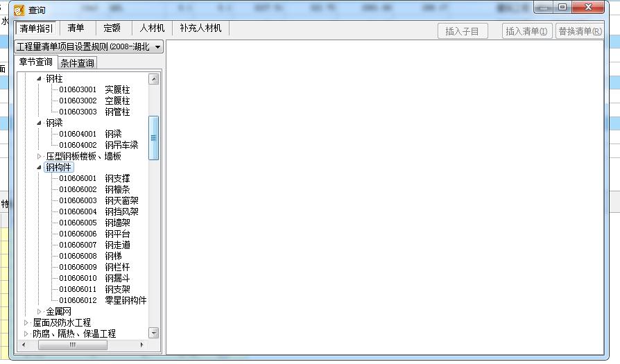Minimize the 查询 window

tap(544, 7)
